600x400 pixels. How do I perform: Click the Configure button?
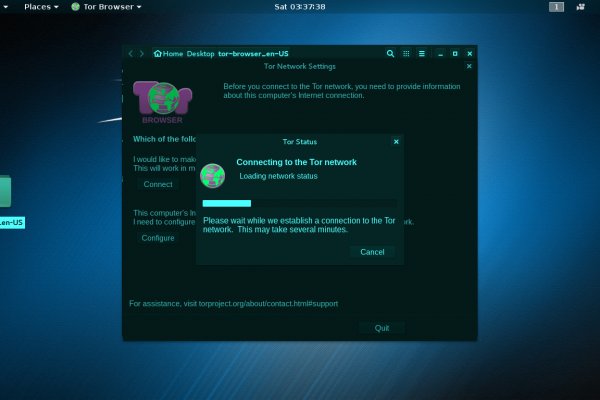pos(158,238)
